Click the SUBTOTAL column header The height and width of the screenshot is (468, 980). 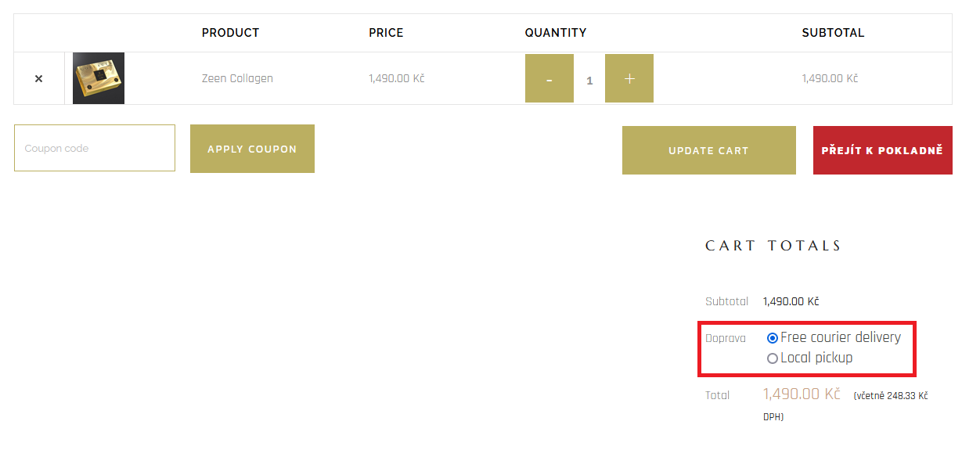tap(833, 33)
